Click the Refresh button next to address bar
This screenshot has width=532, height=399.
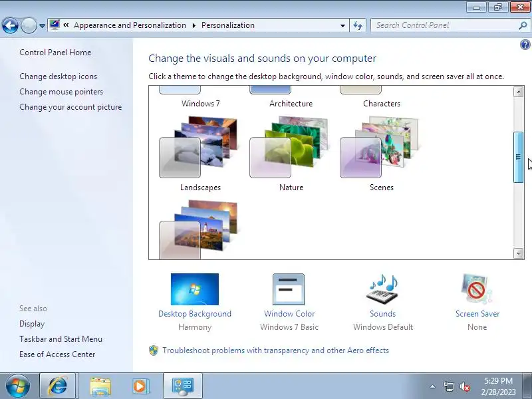tap(358, 25)
